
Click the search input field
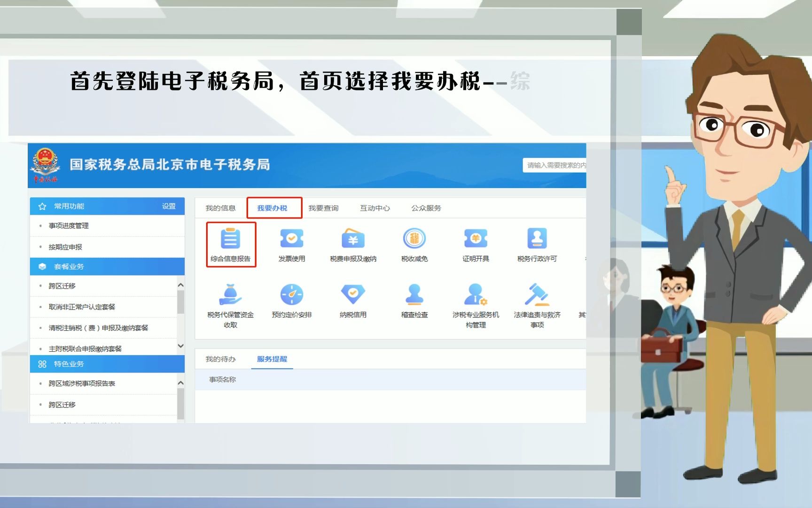click(x=554, y=165)
